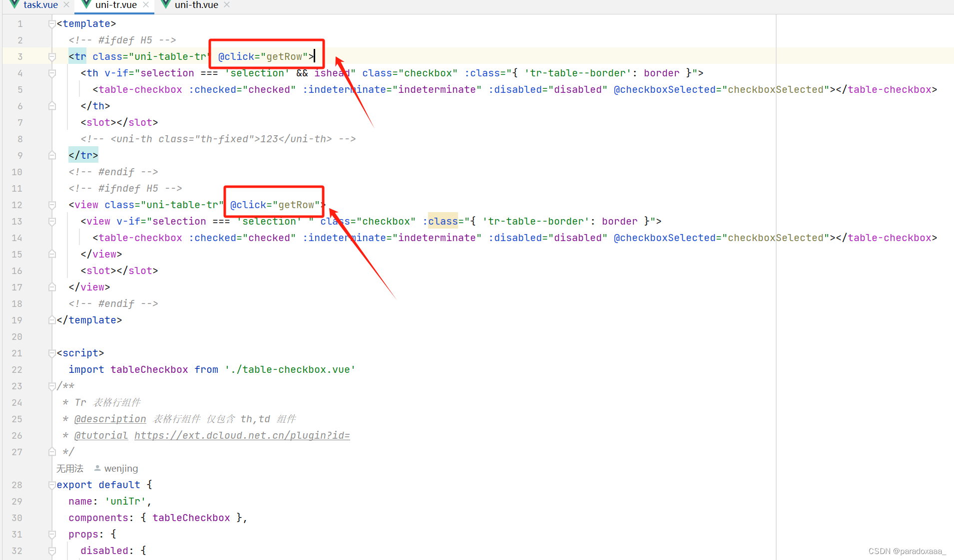The image size is (954, 560).
Task: Click the Vue icon on task.vue tab
Action: pyautogui.click(x=14, y=4)
